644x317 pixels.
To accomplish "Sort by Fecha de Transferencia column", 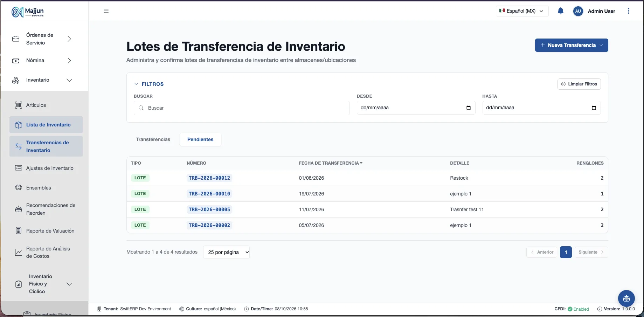I will point(331,163).
